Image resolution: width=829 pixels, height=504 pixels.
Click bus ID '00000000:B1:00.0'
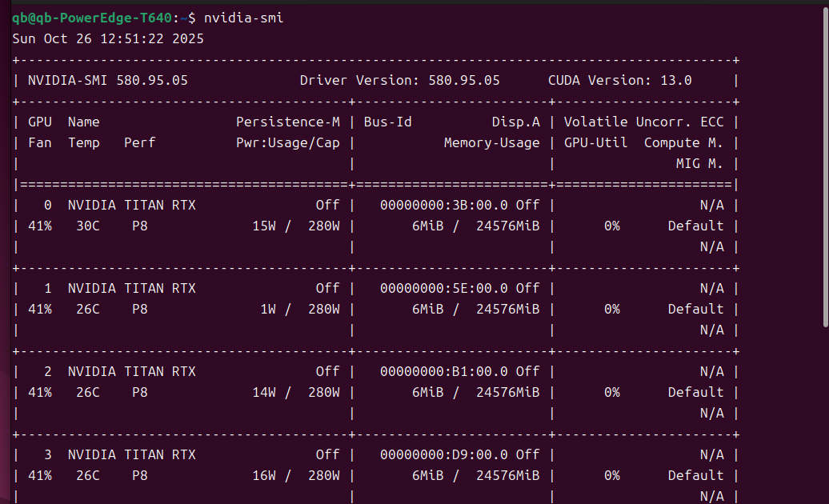coord(444,371)
